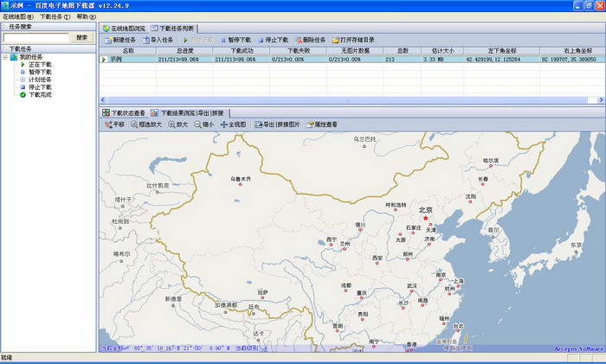The height and width of the screenshot is (364, 606).
Task: Click the 西安 city label on map
Action: (377, 258)
